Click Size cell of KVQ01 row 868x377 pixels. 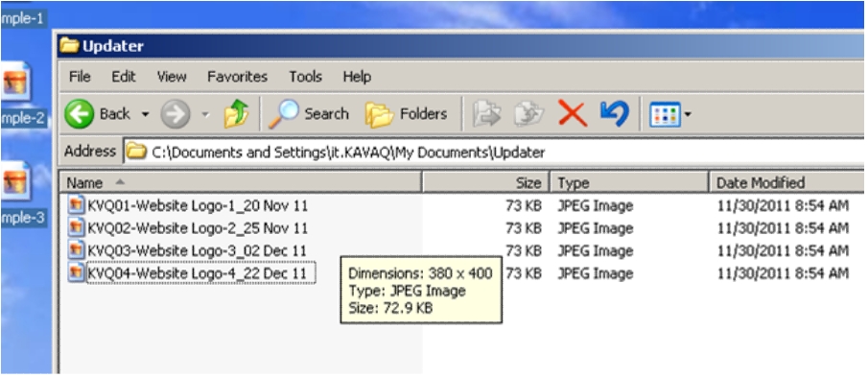point(523,206)
